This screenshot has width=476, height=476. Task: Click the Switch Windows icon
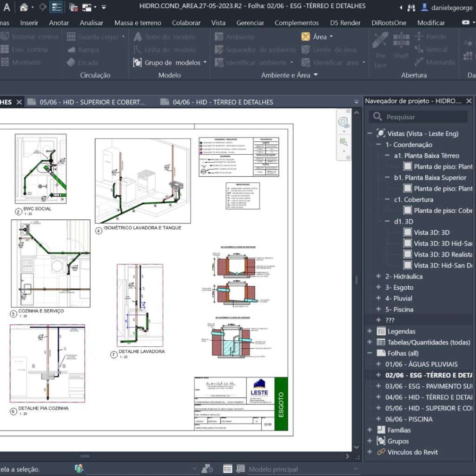pos(87,7)
